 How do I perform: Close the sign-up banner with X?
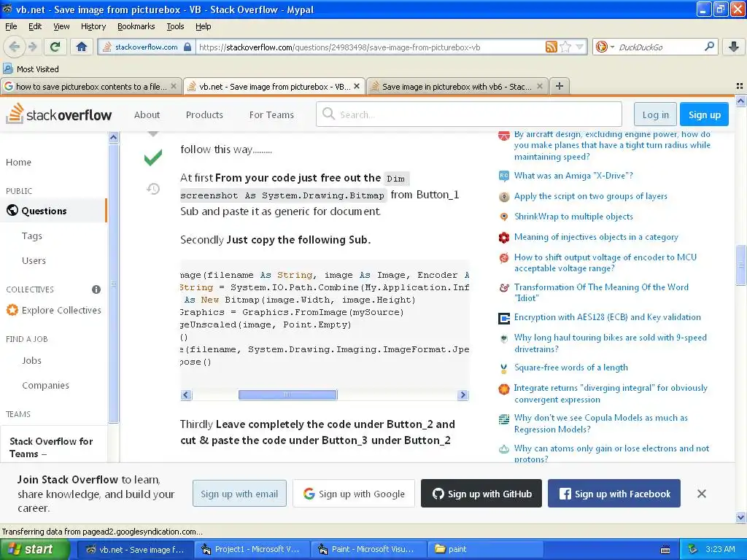point(701,494)
